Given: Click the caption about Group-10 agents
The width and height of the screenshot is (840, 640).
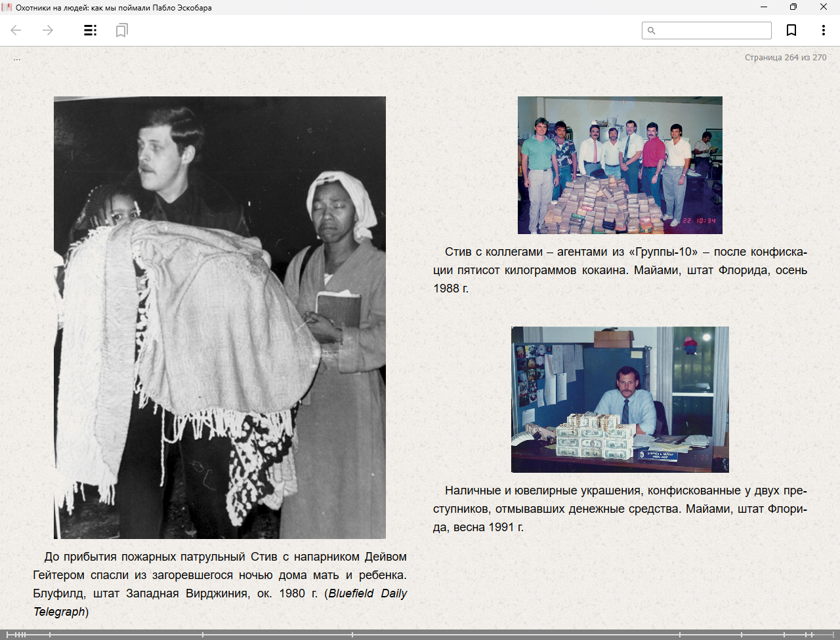Looking at the screenshot, I should click(x=619, y=270).
